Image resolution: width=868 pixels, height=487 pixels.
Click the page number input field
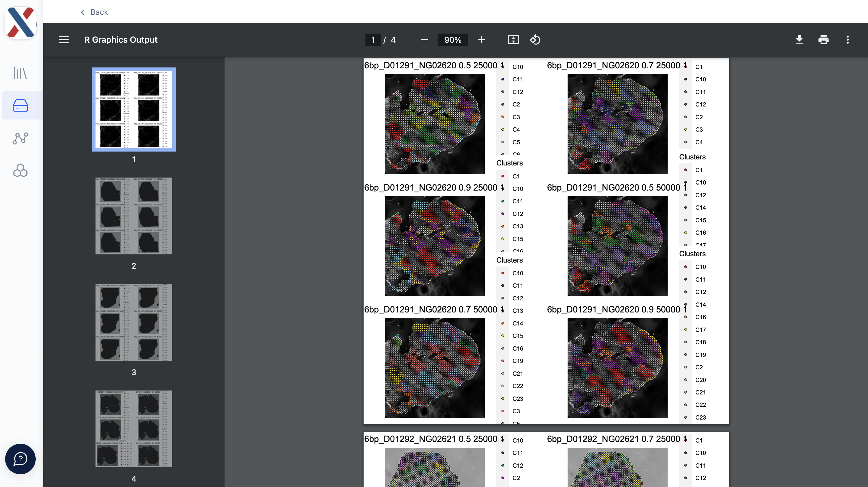[373, 40]
